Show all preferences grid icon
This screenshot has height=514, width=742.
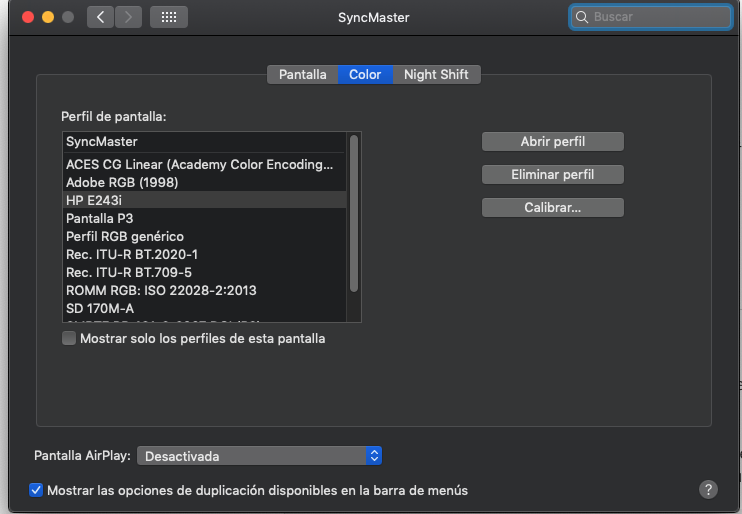pyautogui.click(x=168, y=17)
